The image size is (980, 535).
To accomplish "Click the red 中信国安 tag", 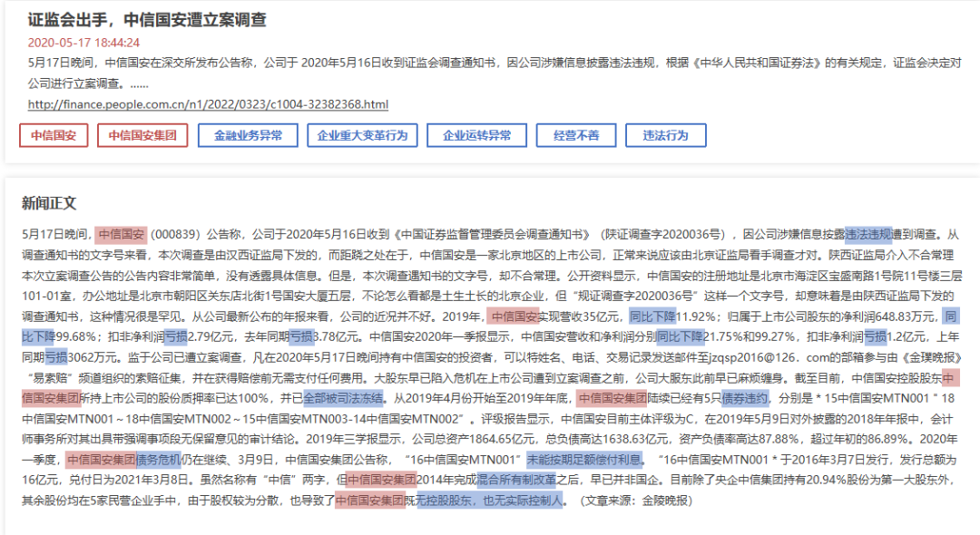I will (x=54, y=136).
